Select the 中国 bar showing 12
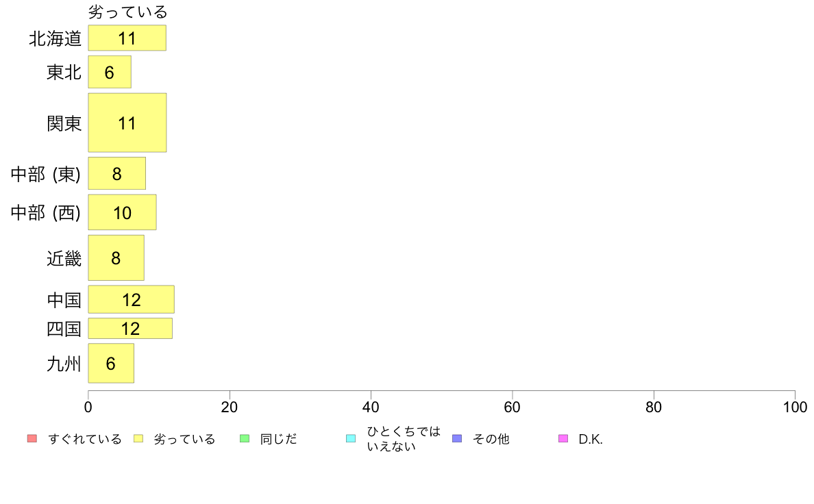Screen dimensions: 814x504 132,299
